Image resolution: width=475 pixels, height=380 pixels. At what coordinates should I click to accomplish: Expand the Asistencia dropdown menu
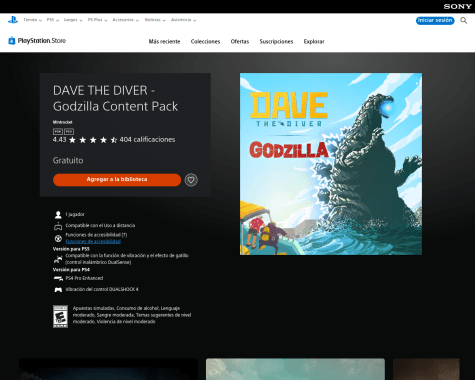click(183, 20)
